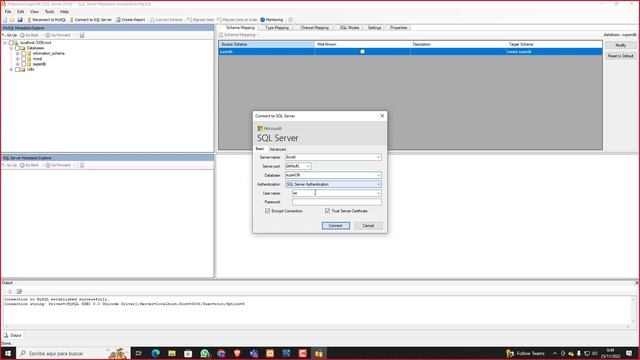Image resolution: width=640 pixels, height=360 pixels.
Task: Open WhatsApp from the taskbar
Action: [204, 353]
